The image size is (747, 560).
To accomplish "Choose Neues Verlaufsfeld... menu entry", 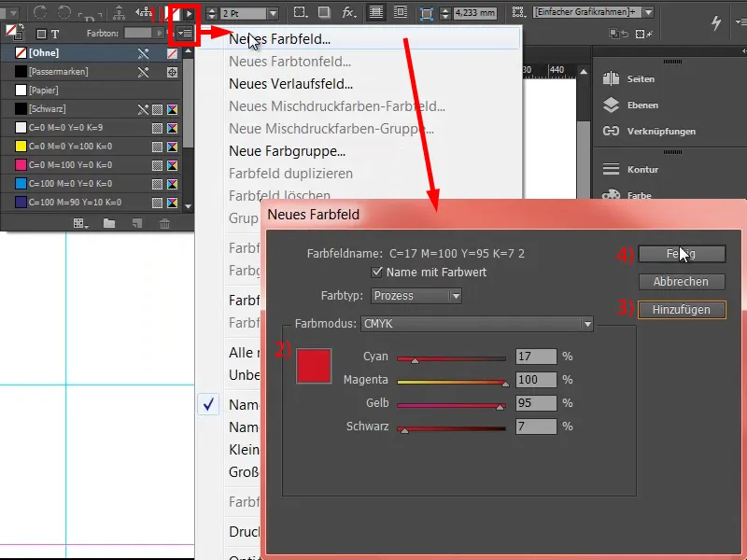I will point(290,84).
